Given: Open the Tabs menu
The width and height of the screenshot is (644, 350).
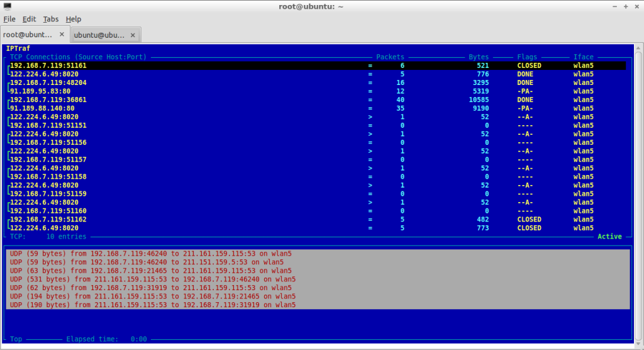Looking at the screenshot, I should tap(51, 19).
